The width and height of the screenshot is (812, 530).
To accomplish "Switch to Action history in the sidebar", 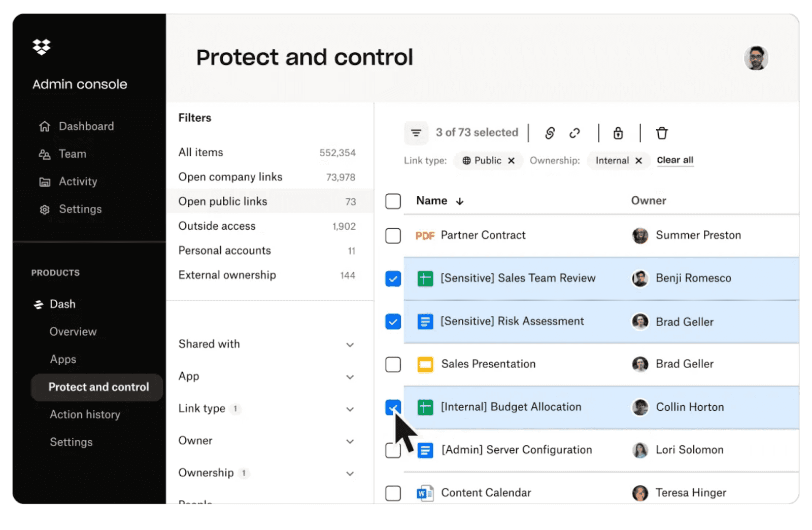I will [85, 414].
